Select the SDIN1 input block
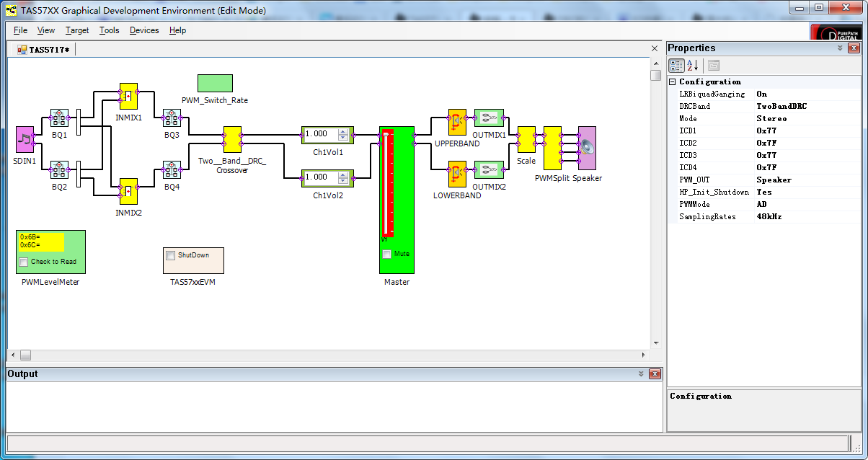The image size is (868, 460). pos(25,139)
